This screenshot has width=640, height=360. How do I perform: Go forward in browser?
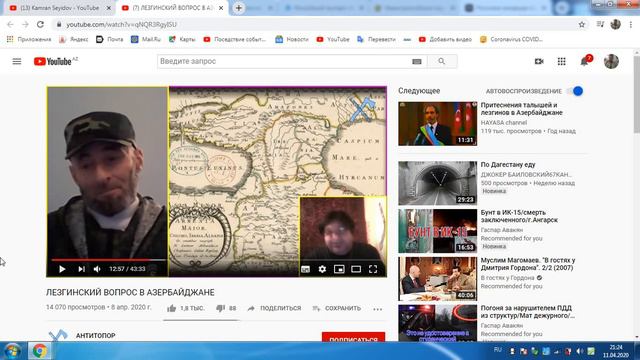pos(25,24)
